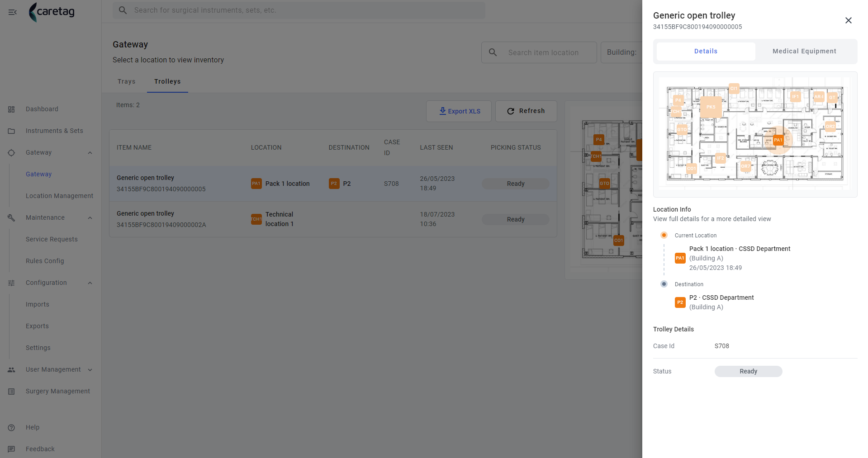Click Ready status in the Technical location row
This screenshot has width=868, height=458.
coord(516,219)
